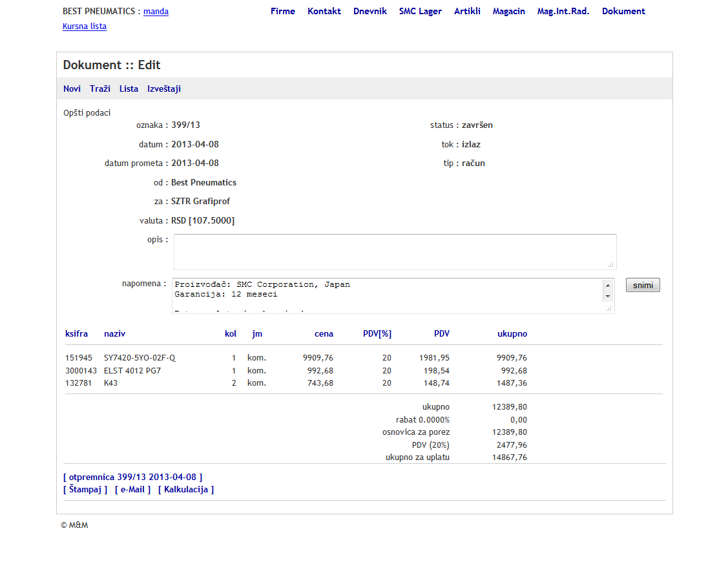Sort by ukupno column header
The width and height of the screenshot is (728, 566).
point(512,334)
